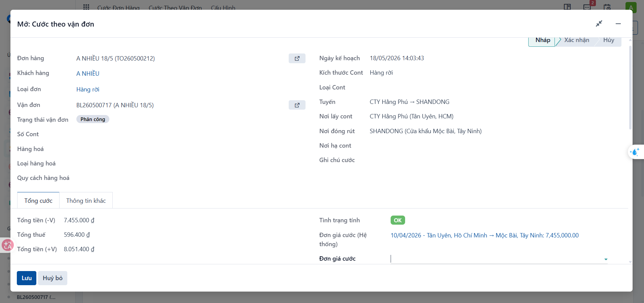
Task: Set status to Hủy
Action: pos(608,40)
